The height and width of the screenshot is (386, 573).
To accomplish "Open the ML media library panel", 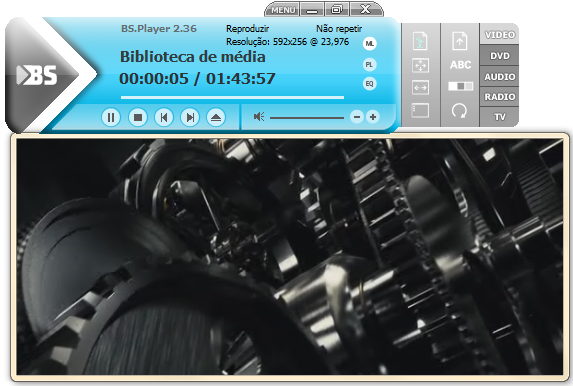I will [369, 44].
